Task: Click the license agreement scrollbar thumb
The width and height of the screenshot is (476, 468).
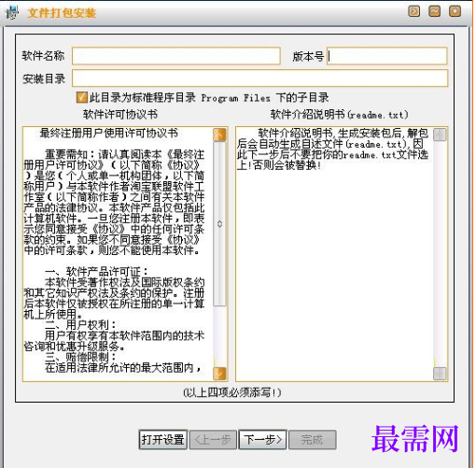Action: click(219, 224)
